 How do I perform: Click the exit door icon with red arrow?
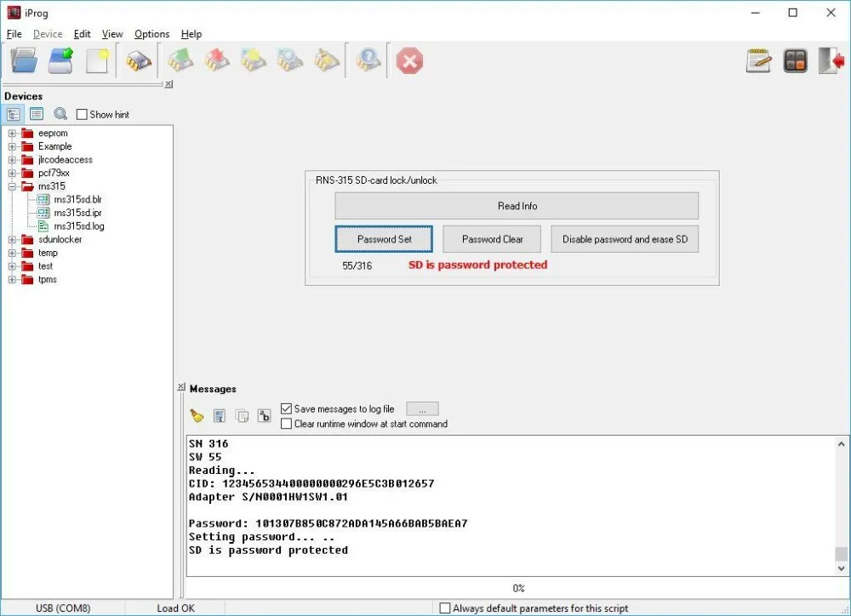[831, 60]
